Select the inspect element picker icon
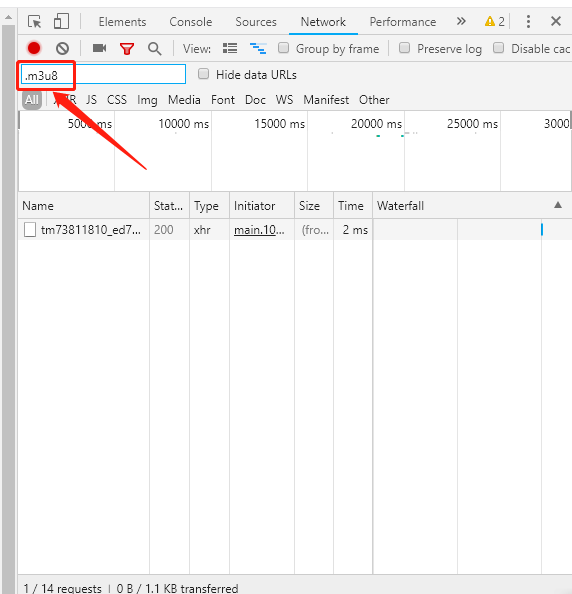 click(x=35, y=22)
